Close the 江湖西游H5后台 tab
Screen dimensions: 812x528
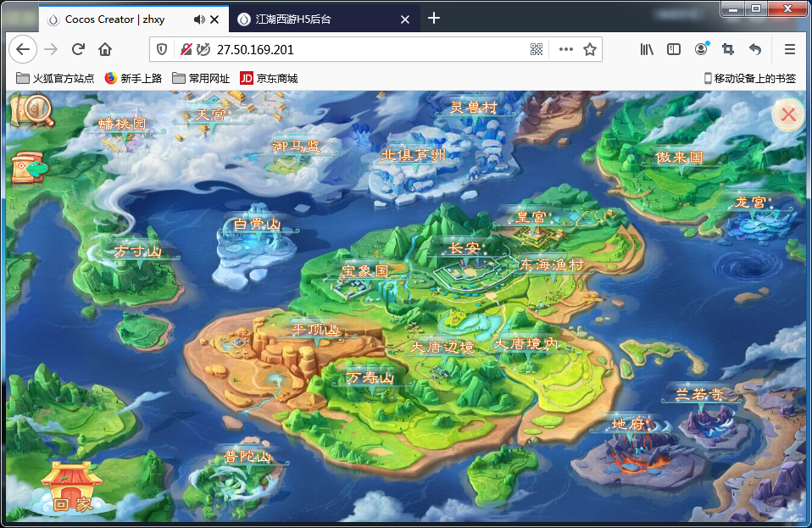pos(405,19)
